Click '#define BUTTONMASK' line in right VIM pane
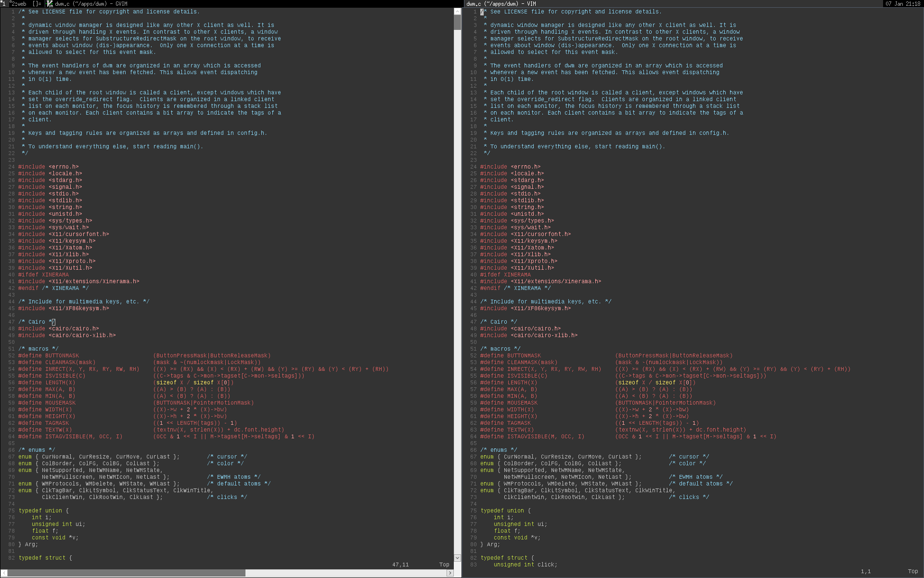 [510, 355]
